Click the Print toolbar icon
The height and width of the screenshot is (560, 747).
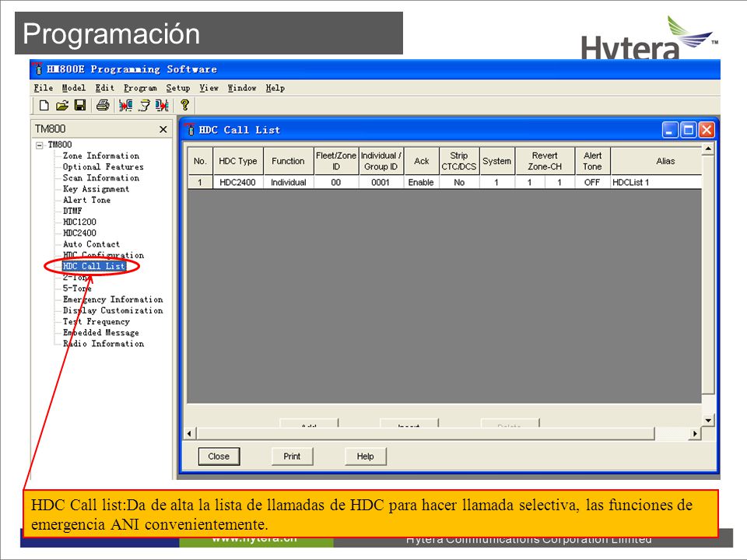click(x=103, y=105)
